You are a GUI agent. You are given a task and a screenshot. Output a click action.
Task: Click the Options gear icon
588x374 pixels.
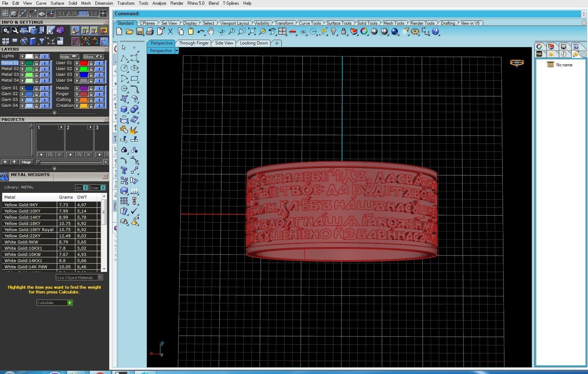point(415,32)
